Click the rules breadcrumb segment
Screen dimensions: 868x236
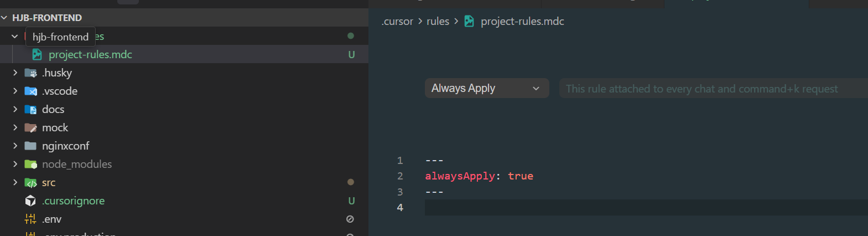(x=438, y=22)
